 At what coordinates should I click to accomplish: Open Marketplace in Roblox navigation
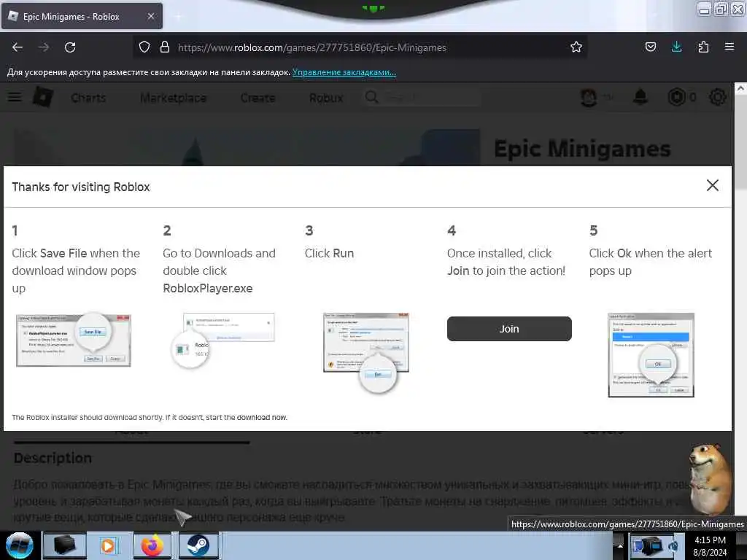coord(174,98)
